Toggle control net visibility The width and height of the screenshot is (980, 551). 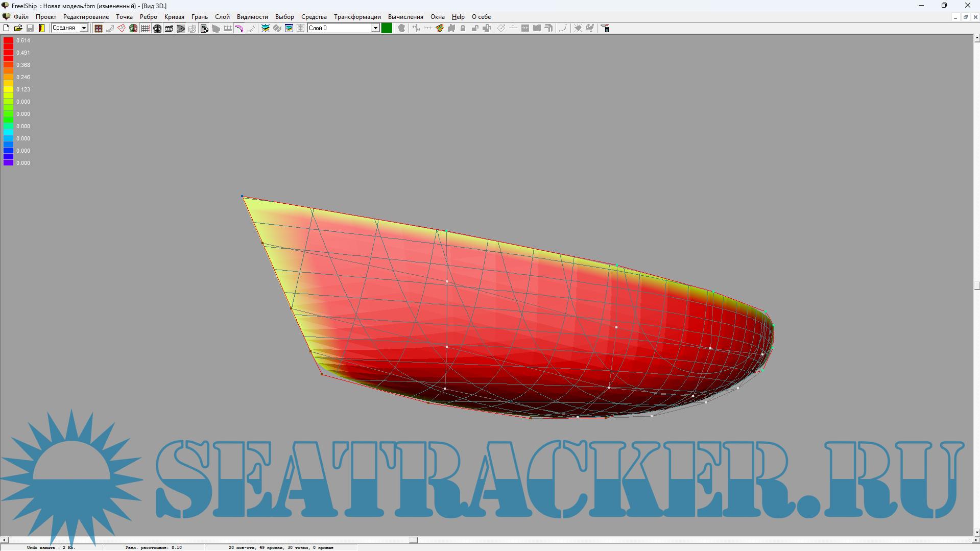99,28
